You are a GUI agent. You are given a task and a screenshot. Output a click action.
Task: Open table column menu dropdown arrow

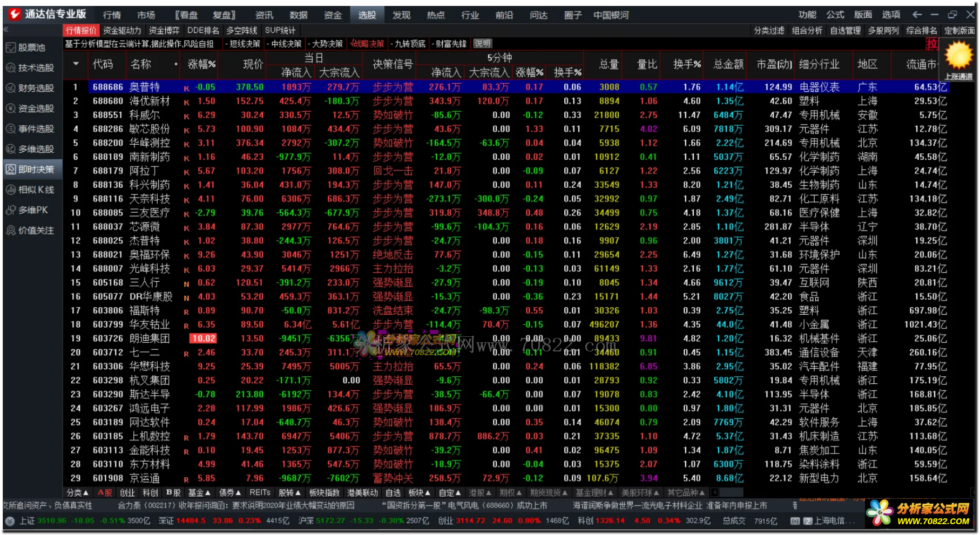pyautogui.click(x=76, y=64)
